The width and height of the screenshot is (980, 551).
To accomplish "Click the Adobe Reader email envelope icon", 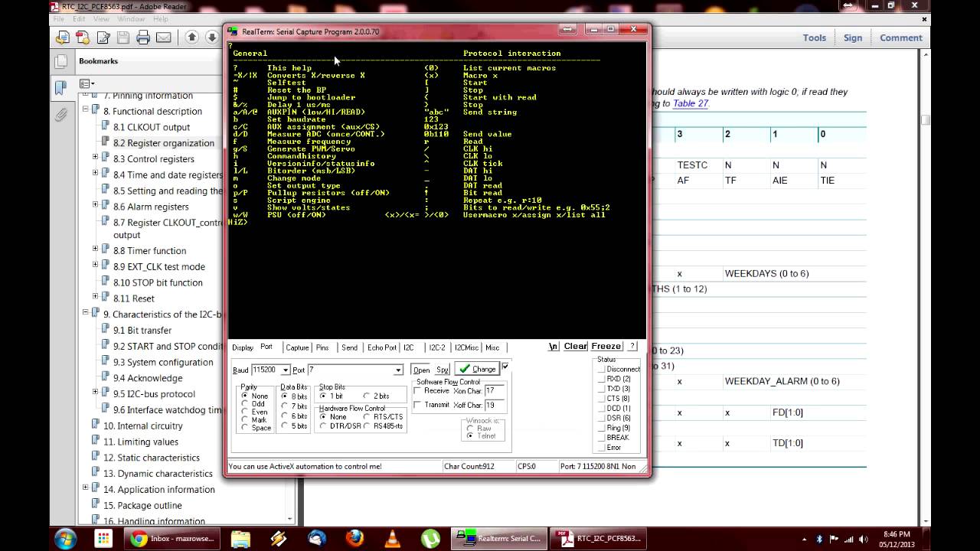I will [x=163, y=37].
